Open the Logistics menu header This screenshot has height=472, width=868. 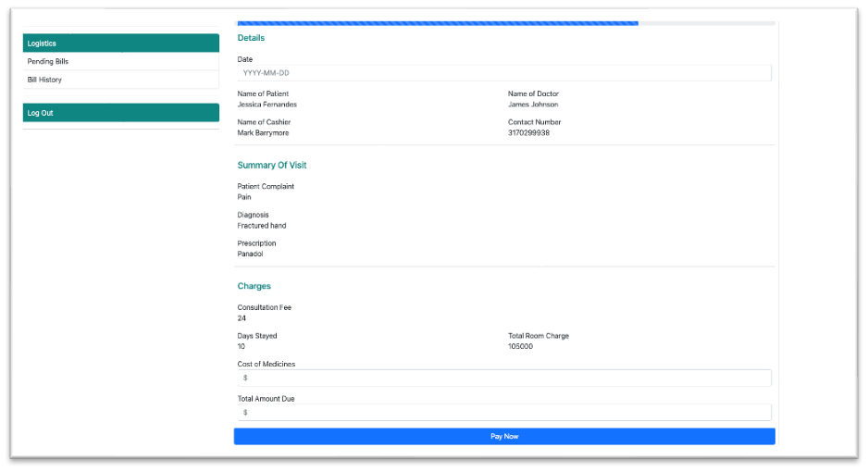pos(120,43)
